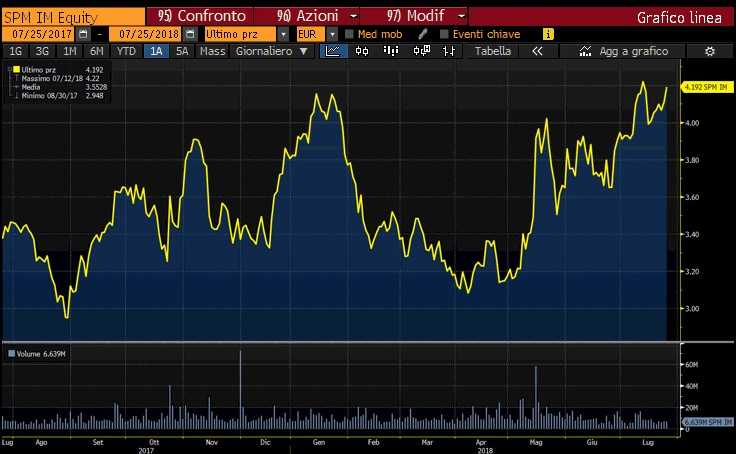
Task: Enable the Med mob checkbox
Action: (349, 34)
